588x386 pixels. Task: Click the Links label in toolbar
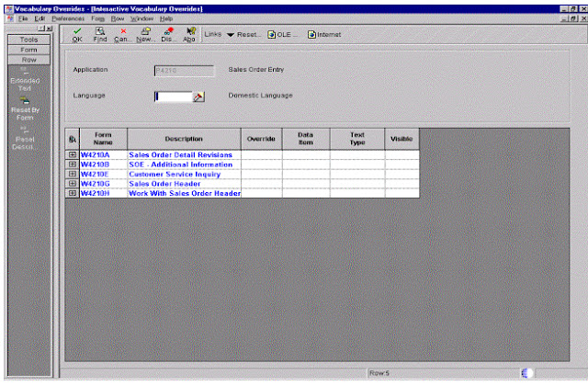click(212, 34)
